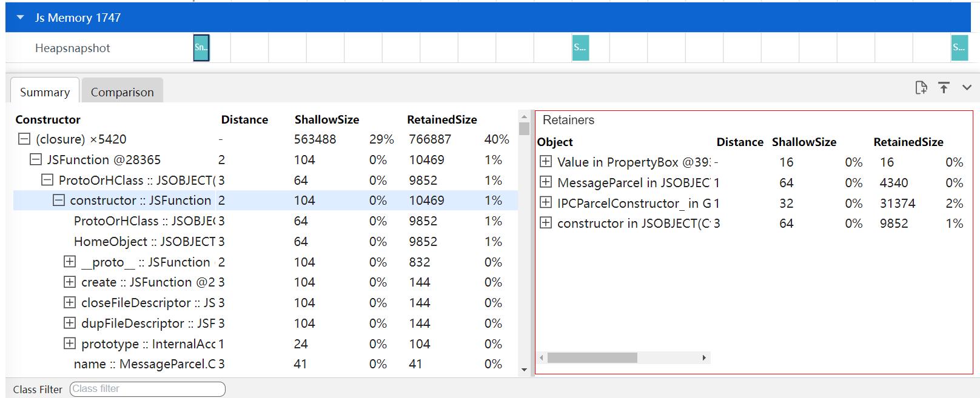Collapse the ProtoOrHClass :: JSOBJECT node with minus
This screenshot has width=980, height=398.
[47, 180]
